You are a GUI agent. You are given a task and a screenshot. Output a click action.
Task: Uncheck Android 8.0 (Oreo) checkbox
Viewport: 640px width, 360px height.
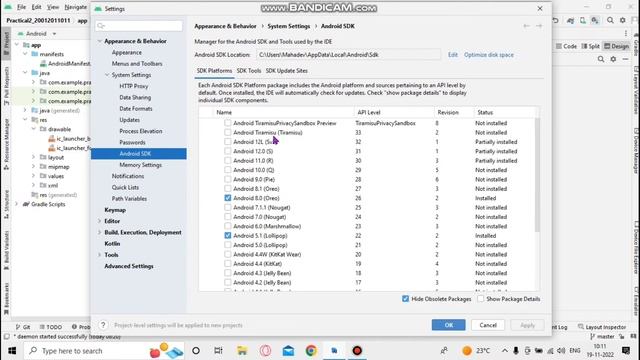pyautogui.click(x=228, y=198)
